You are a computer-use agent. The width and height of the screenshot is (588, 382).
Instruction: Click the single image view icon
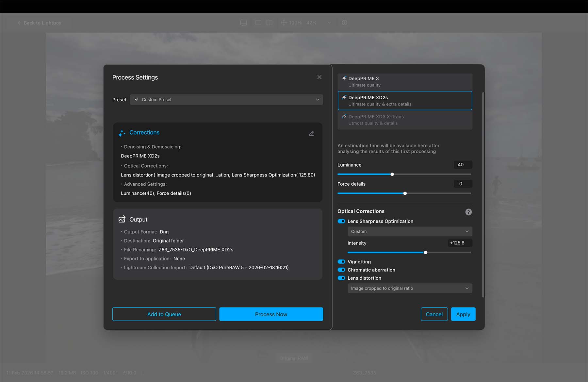point(258,23)
